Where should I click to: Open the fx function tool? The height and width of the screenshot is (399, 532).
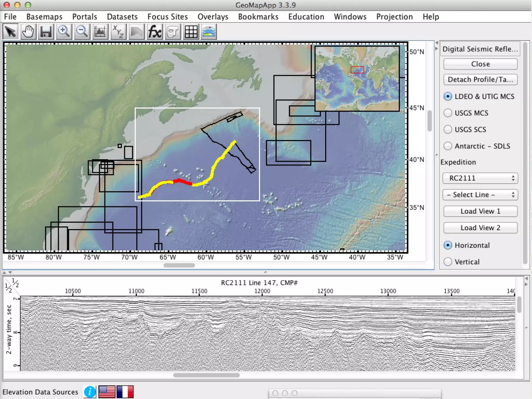(155, 32)
